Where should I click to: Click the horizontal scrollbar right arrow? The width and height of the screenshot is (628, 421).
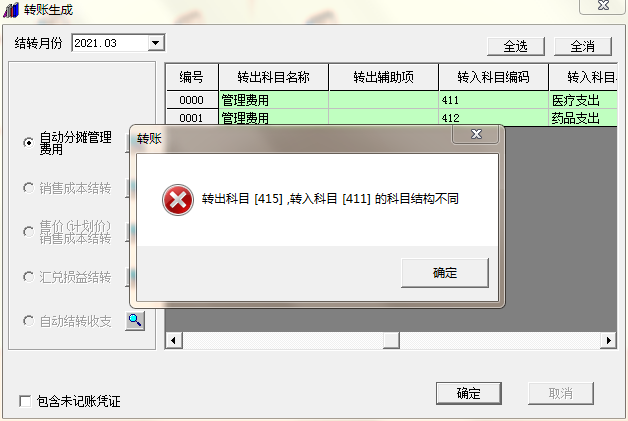(x=608, y=340)
